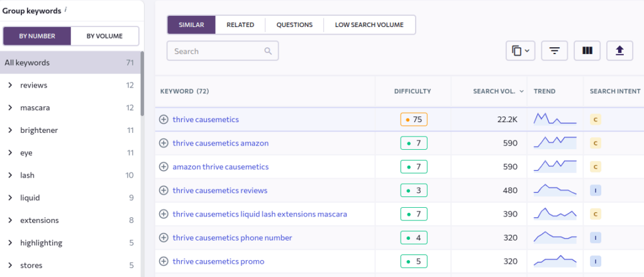Add 'thrive causemetics promo' with plus icon
Viewport: 644px width, 277px height.
point(164,261)
